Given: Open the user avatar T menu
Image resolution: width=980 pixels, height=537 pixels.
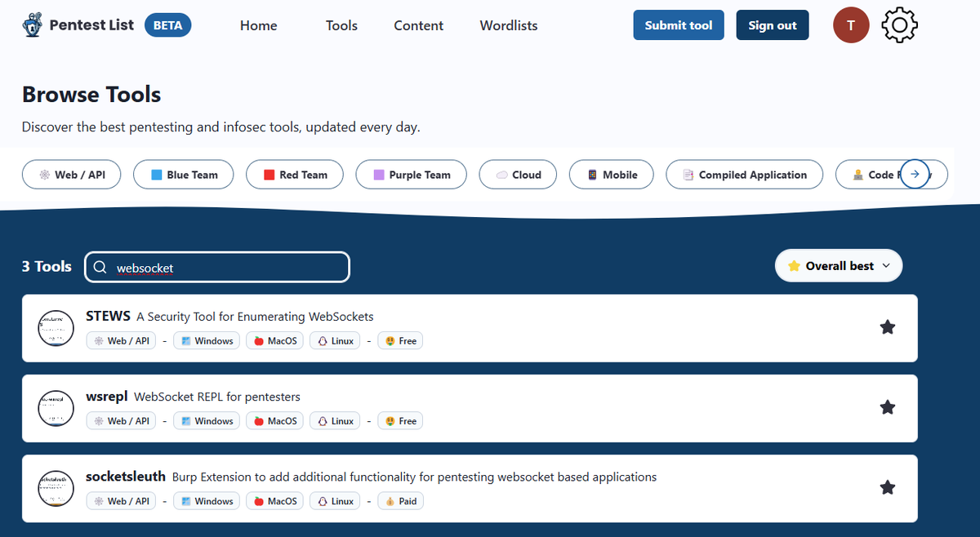Looking at the screenshot, I should click(851, 25).
